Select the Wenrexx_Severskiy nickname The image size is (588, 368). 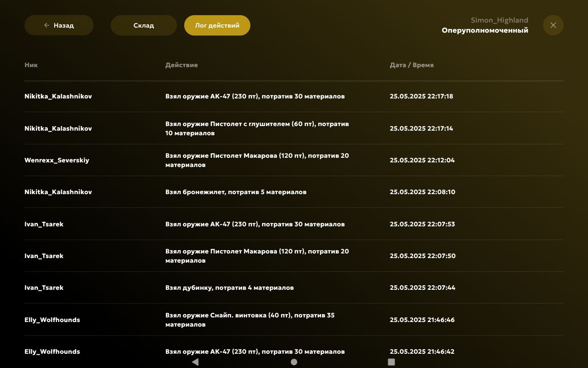(x=57, y=160)
